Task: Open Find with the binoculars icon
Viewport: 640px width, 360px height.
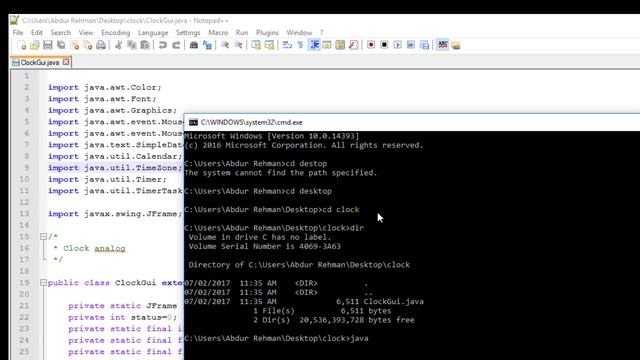Action: coord(194,45)
